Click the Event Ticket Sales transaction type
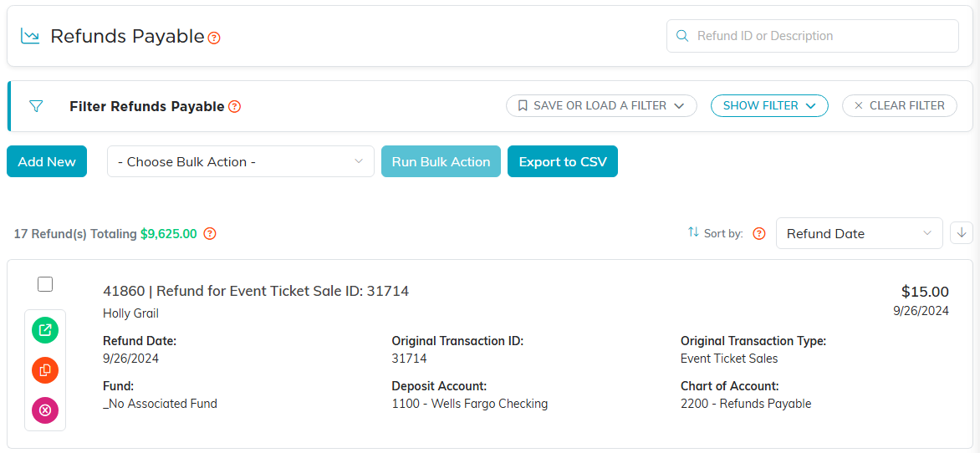The image size is (980, 453). click(729, 359)
